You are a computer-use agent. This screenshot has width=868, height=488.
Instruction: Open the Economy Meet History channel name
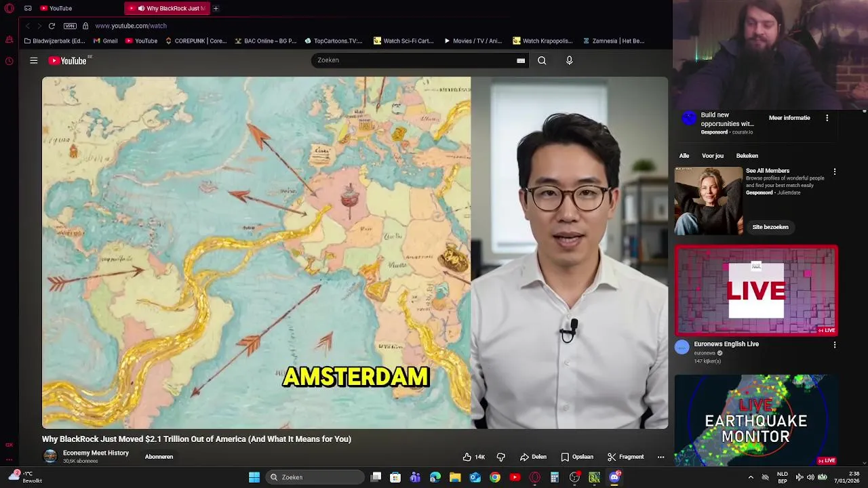coord(96,453)
